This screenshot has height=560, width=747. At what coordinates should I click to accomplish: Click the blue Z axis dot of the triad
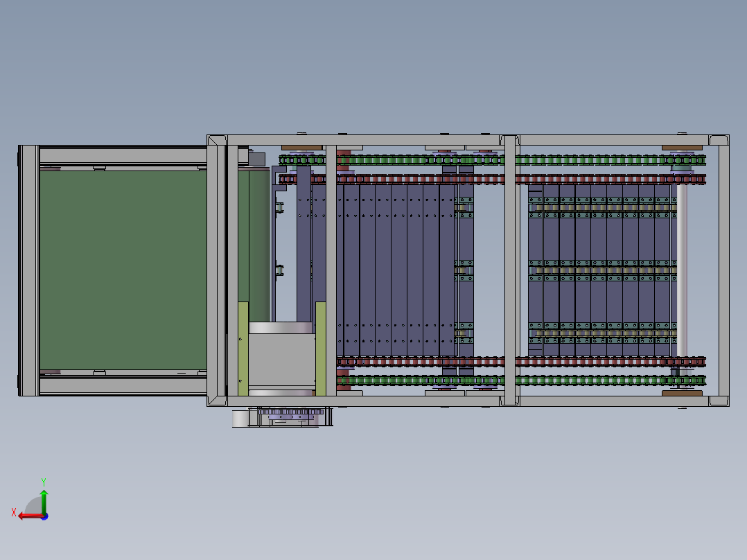(x=44, y=516)
